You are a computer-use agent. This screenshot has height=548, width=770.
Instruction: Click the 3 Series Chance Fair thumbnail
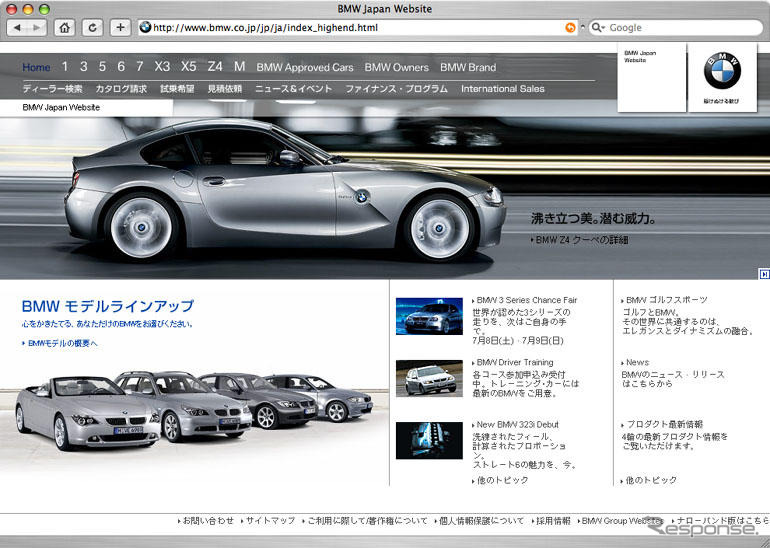429,316
